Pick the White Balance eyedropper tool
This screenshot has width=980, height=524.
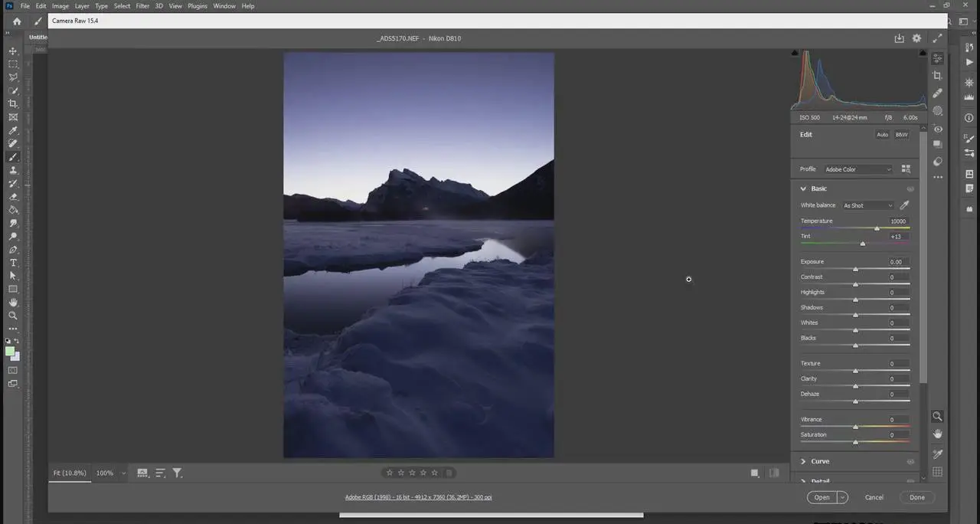point(904,205)
